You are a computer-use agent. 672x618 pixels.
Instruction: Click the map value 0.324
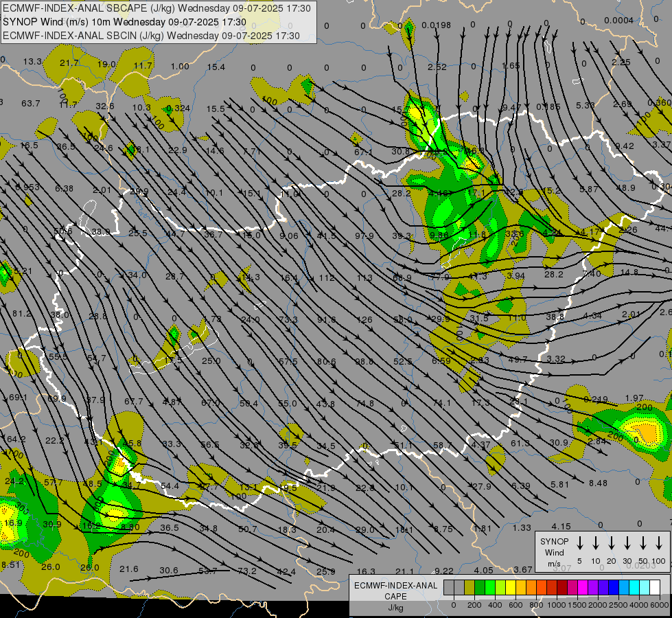(x=178, y=108)
